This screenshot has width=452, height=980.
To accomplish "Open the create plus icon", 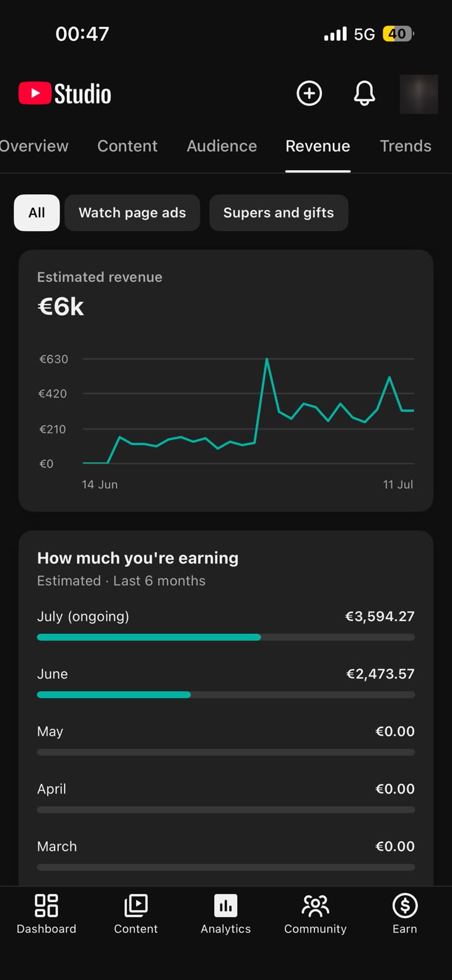I will 309,94.
